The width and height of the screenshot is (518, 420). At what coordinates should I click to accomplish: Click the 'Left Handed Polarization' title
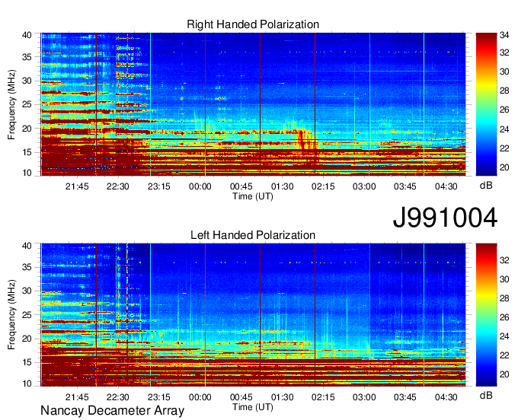click(253, 235)
